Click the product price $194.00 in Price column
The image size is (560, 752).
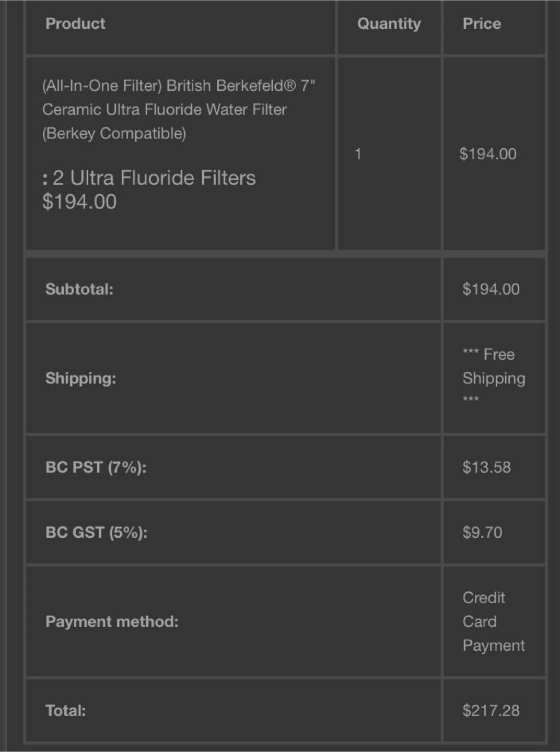click(488, 154)
